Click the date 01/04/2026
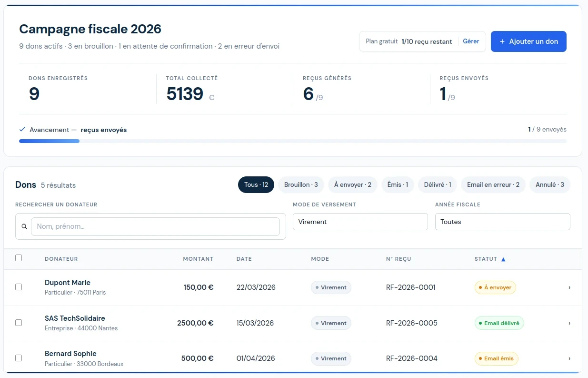This screenshot has height=378, width=588. pyautogui.click(x=256, y=358)
